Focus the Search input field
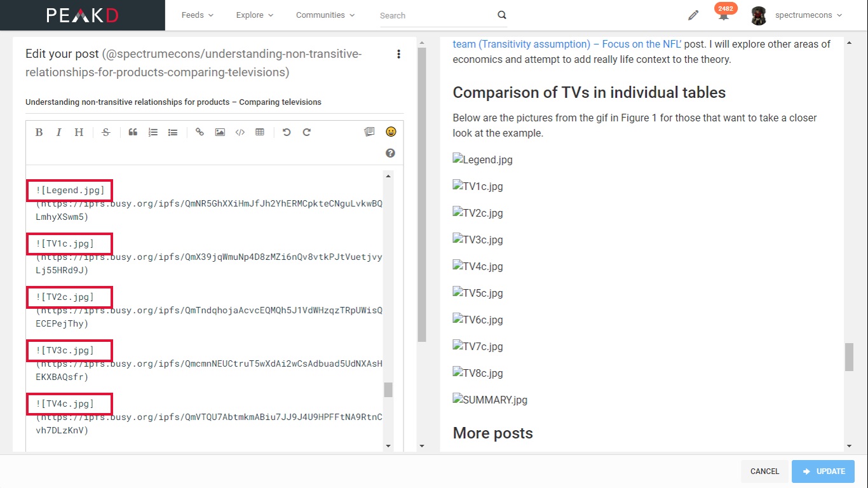This screenshot has width=868, height=488. (x=437, y=15)
